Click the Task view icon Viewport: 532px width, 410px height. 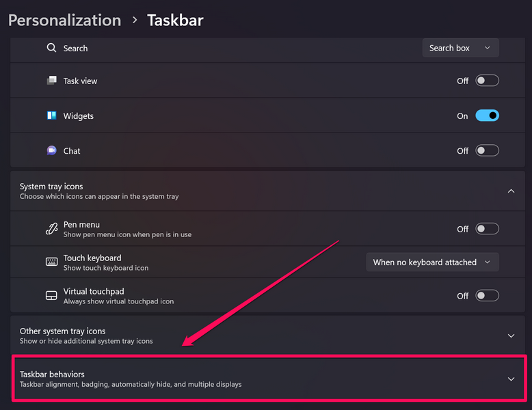point(51,81)
